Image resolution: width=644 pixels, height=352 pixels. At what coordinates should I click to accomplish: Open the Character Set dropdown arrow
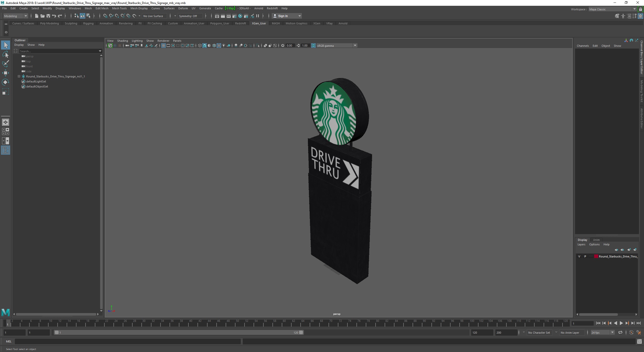[524, 332]
